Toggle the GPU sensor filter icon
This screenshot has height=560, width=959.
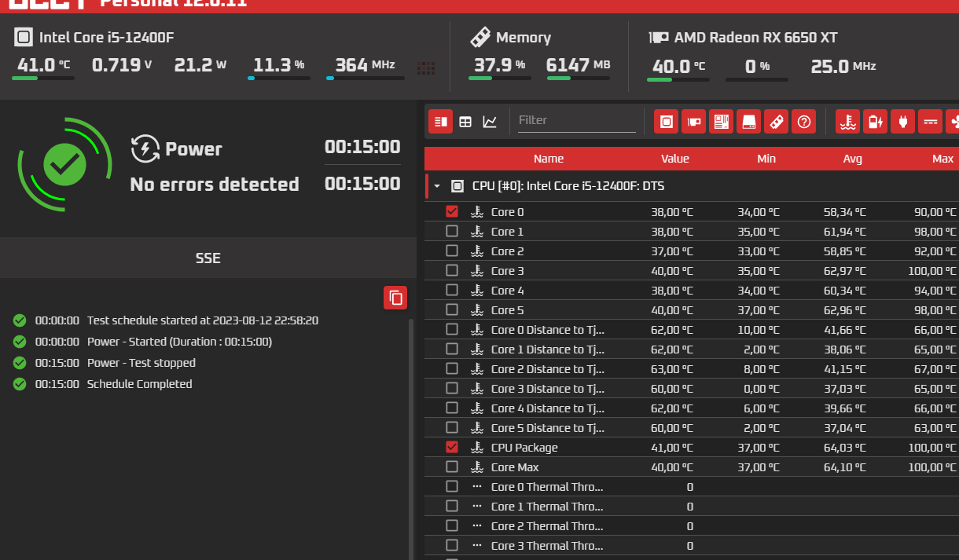tap(693, 122)
